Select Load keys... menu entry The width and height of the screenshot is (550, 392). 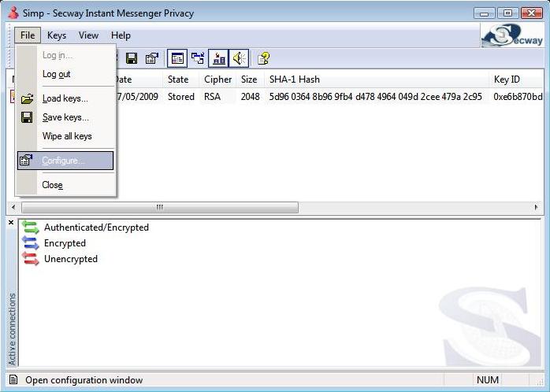click(66, 99)
